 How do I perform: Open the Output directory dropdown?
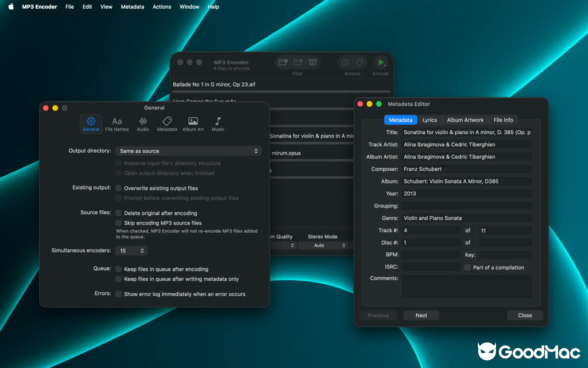(188, 151)
